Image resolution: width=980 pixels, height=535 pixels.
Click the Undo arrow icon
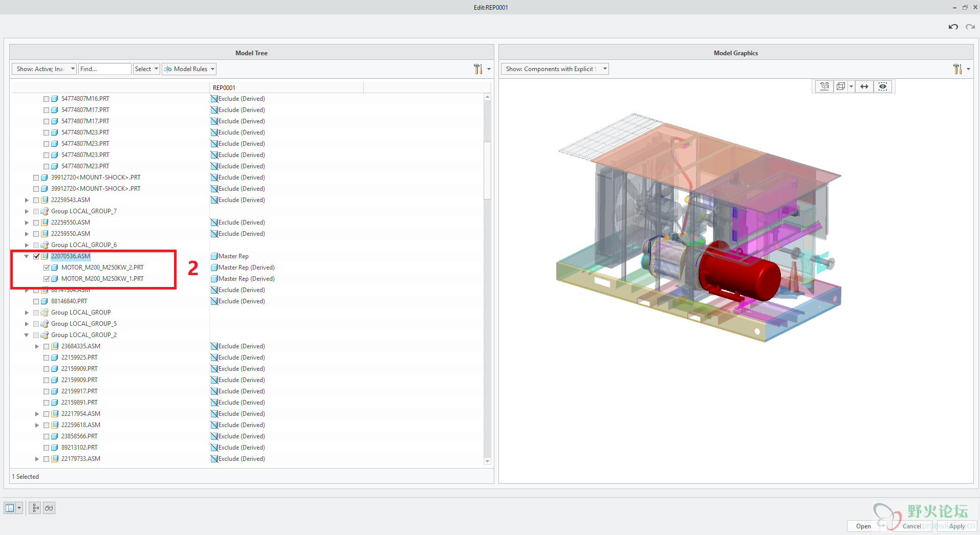pyautogui.click(x=953, y=27)
